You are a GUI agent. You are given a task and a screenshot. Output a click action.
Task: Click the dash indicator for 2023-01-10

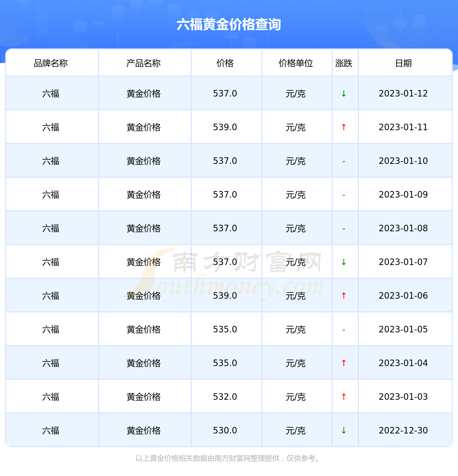[344, 161]
